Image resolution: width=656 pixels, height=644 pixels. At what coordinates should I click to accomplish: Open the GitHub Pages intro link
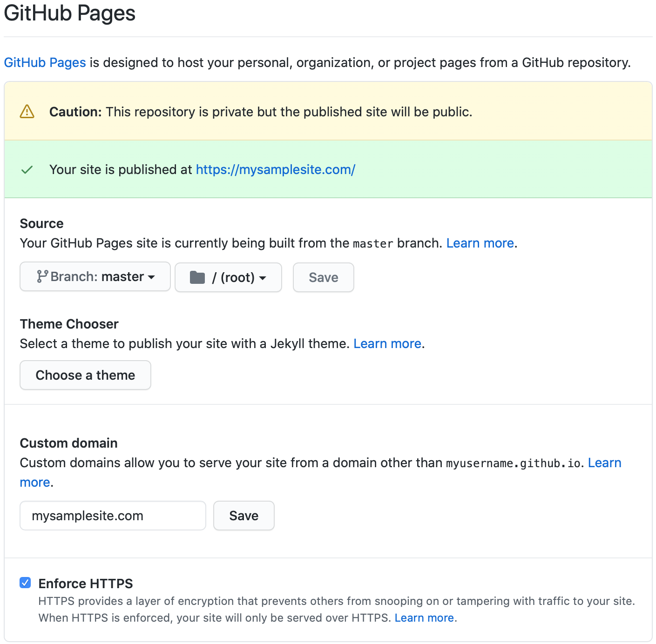[45, 62]
